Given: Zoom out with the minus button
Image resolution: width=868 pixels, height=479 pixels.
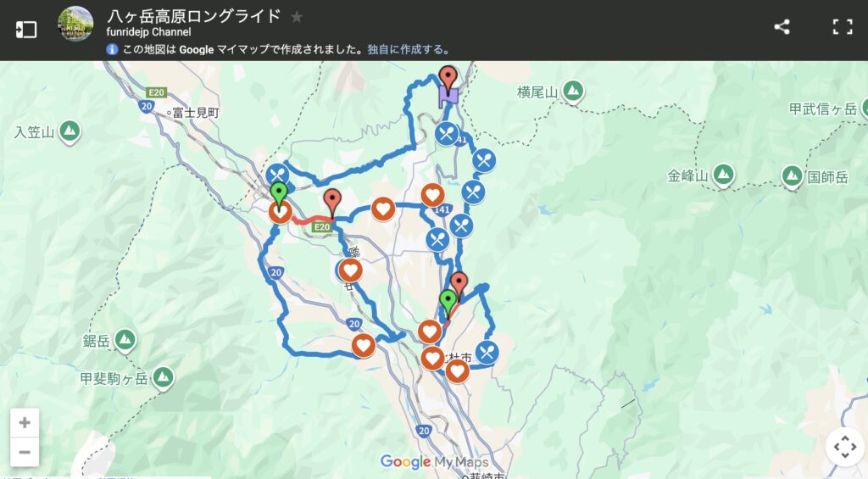Looking at the screenshot, I should click(x=25, y=452).
